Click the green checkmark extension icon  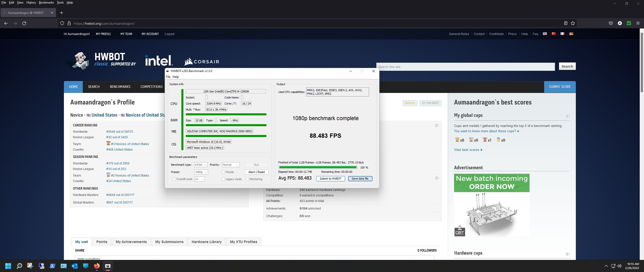coord(629,23)
